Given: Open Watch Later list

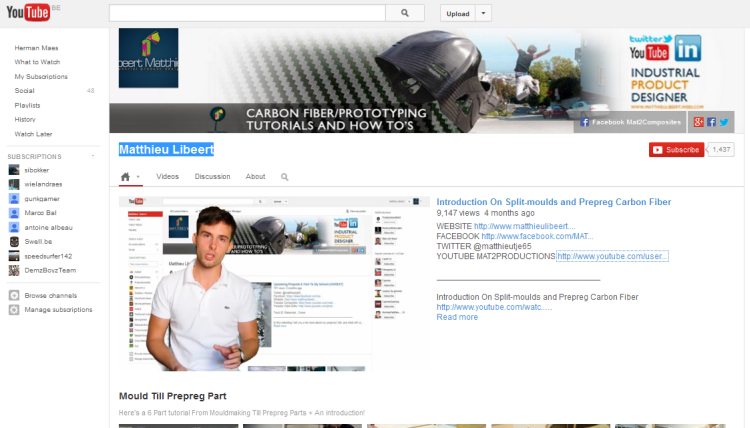Looking at the screenshot, I should point(33,134).
